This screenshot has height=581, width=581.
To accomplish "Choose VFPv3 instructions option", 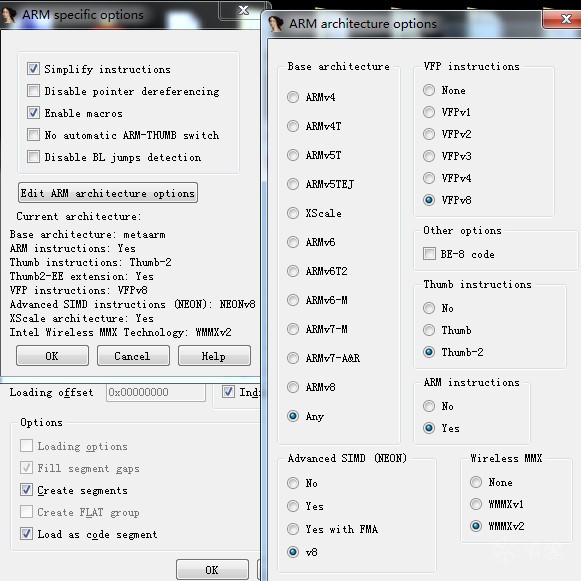I will click(429, 156).
